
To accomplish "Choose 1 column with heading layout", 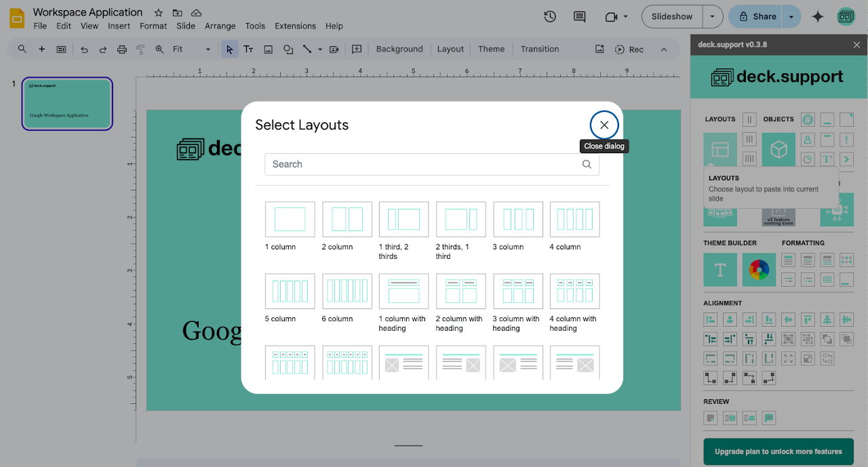I will pos(403,291).
